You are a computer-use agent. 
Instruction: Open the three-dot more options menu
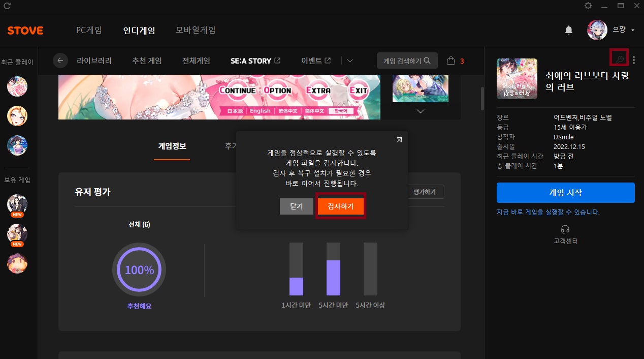(x=634, y=60)
